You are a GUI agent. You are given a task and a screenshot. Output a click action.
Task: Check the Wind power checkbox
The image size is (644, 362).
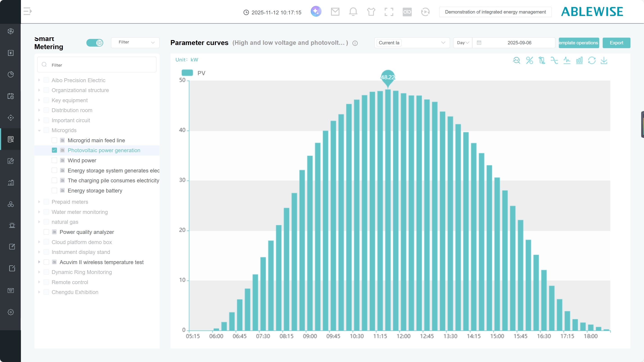pyautogui.click(x=54, y=160)
